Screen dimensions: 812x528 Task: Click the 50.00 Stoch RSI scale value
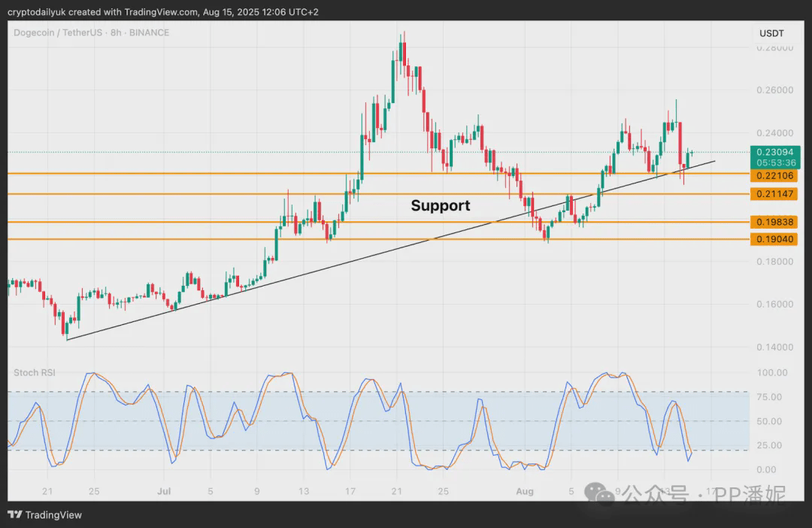coord(770,421)
